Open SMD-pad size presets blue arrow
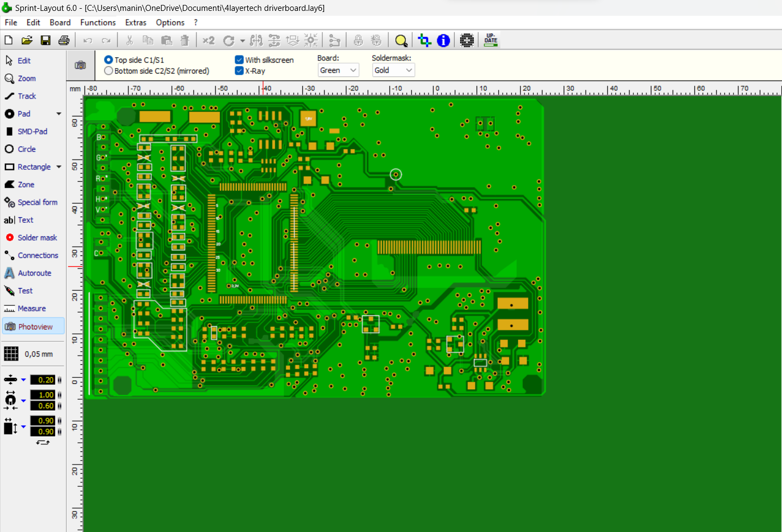Image resolution: width=782 pixels, height=532 pixels. coord(23,426)
